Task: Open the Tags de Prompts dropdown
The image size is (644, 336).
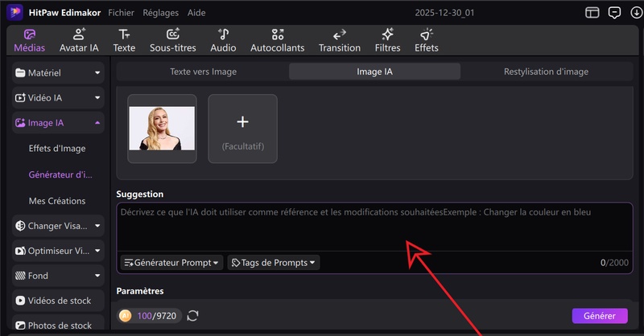Action: 274,263
